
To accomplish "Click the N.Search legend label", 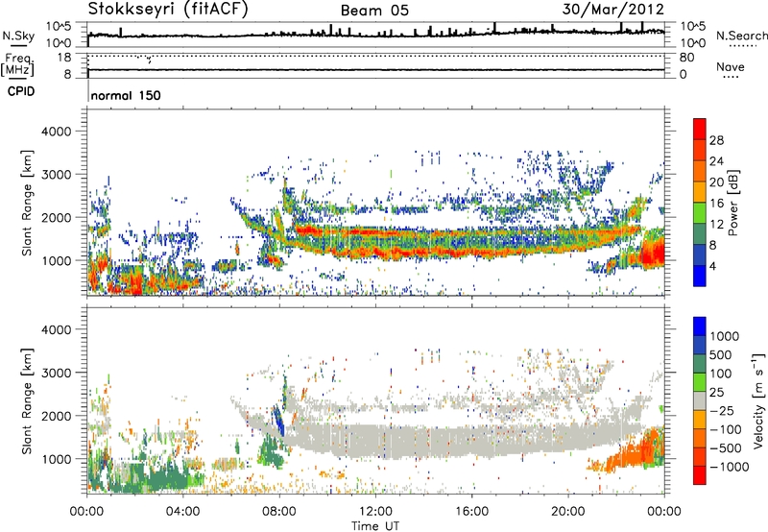I will click(741, 36).
